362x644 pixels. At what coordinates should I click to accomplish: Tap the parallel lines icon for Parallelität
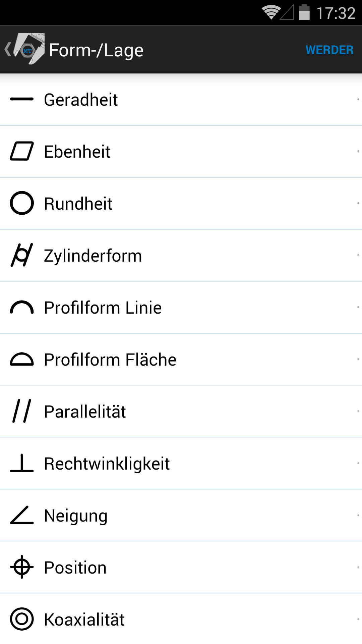tap(22, 411)
